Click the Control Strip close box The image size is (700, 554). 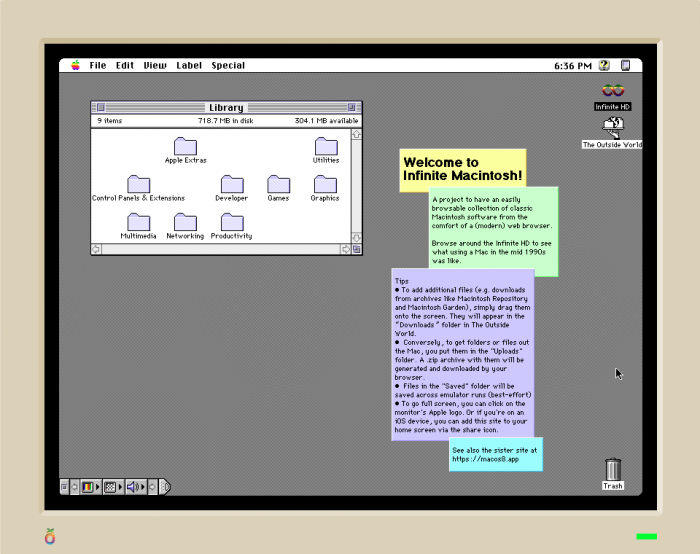point(64,487)
